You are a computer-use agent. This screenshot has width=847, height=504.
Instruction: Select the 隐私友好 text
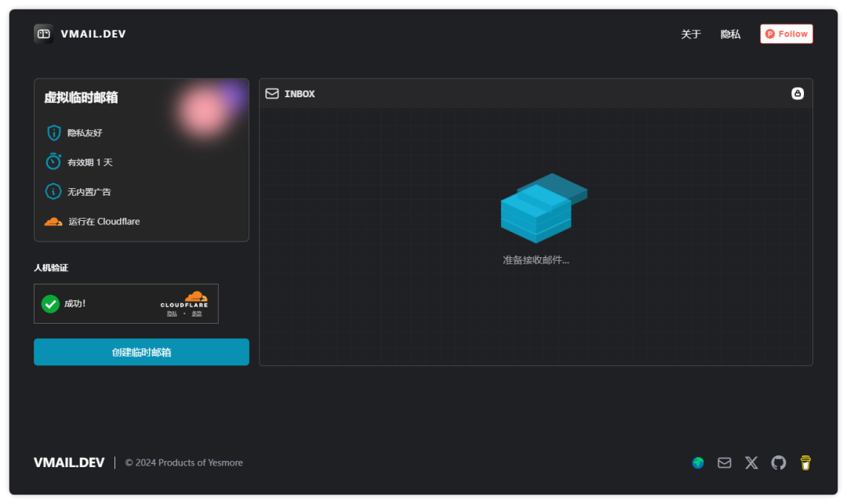coord(85,132)
